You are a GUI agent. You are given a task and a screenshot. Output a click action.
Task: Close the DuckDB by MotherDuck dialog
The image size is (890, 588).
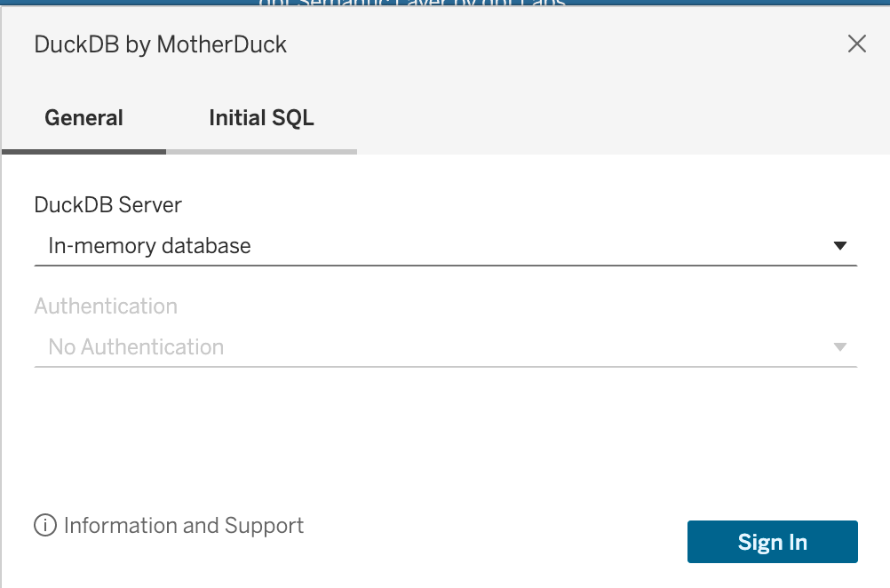tap(856, 44)
